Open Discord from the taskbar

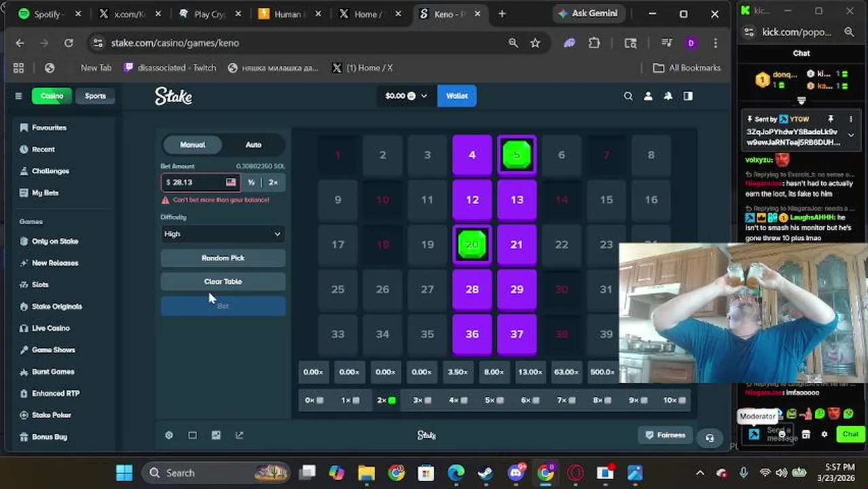(x=516, y=473)
